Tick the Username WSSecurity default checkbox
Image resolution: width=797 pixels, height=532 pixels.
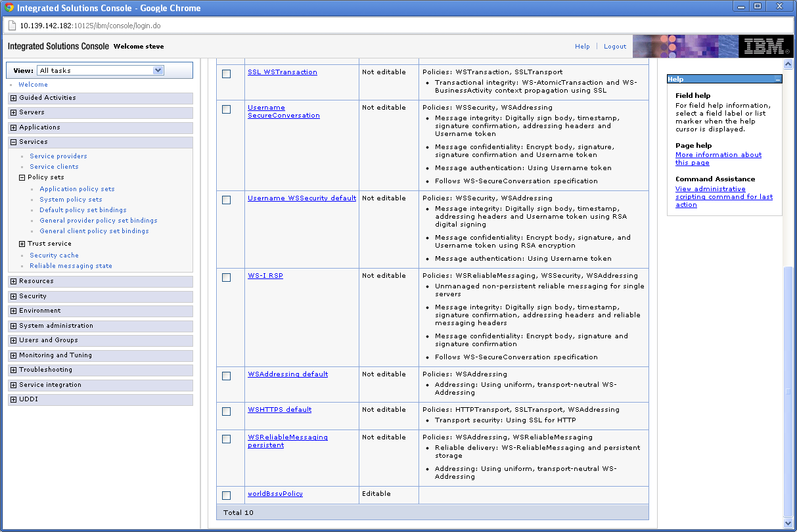pyautogui.click(x=226, y=200)
